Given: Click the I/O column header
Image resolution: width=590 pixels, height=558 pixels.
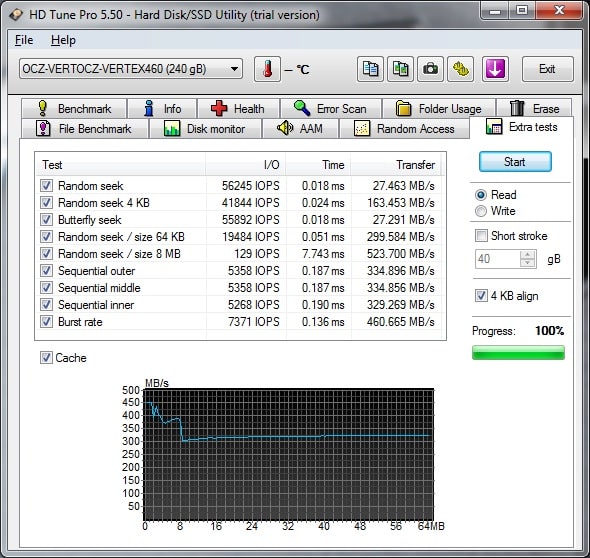Looking at the screenshot, I should coord(245,165).
